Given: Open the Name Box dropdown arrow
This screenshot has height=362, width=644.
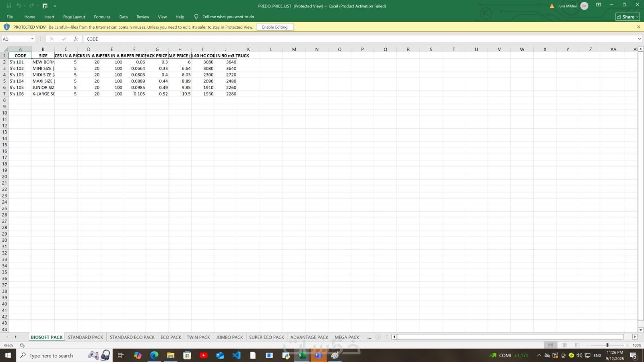Looking at the screenshot, I should [32, 39].
